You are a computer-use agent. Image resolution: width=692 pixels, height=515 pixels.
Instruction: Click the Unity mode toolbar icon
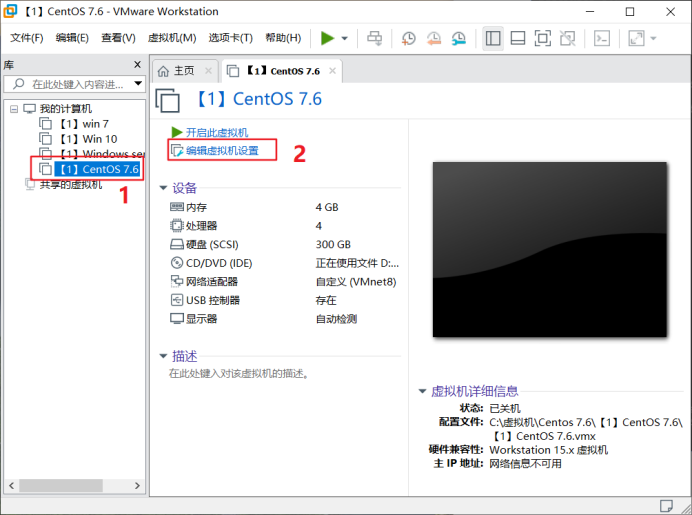(568, 38)
